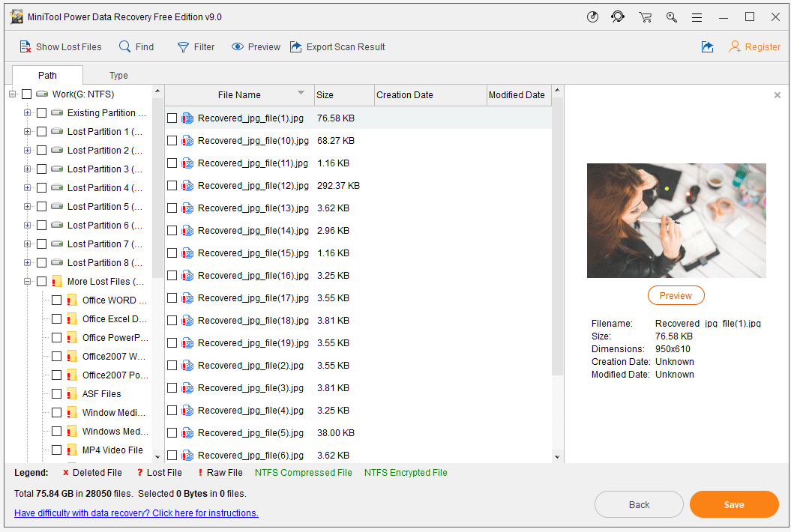791x532 pixels.
Task: Sort by Size column header
Action: click(x=344, y=95)
